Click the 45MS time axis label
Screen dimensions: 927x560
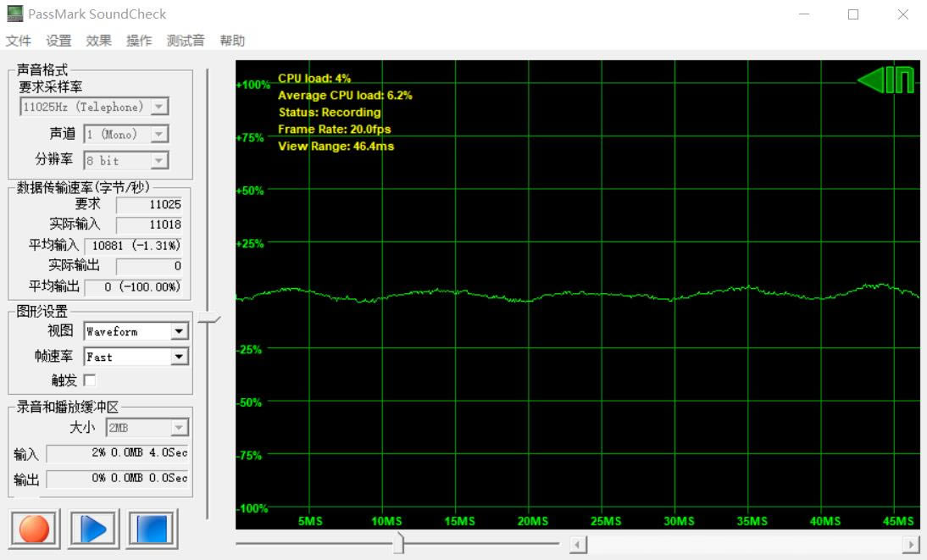coord(898,521)
